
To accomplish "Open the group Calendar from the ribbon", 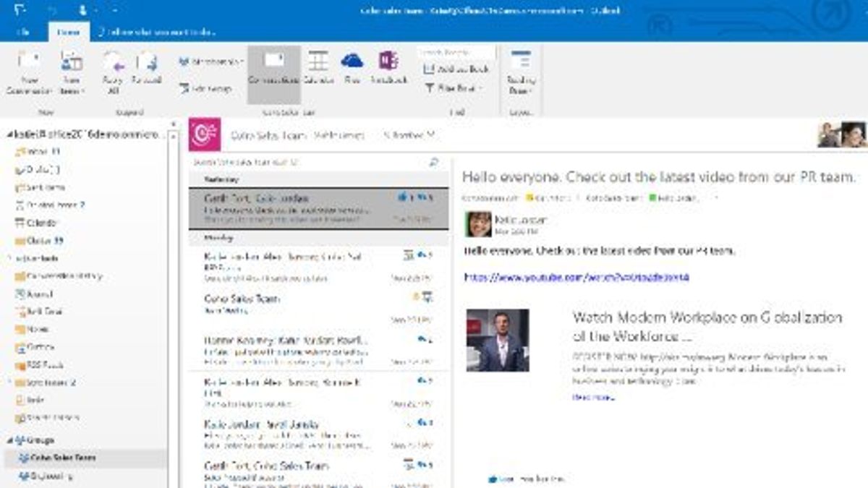I will pos(318,69).
